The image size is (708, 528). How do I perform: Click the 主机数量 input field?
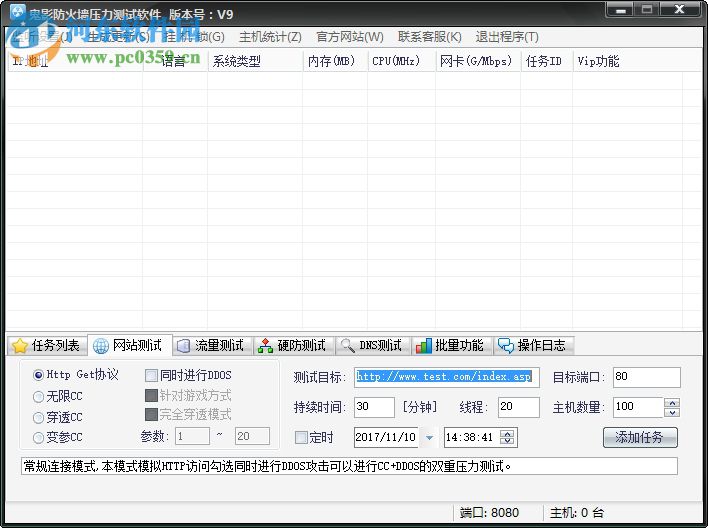click(x=638, y=407)
